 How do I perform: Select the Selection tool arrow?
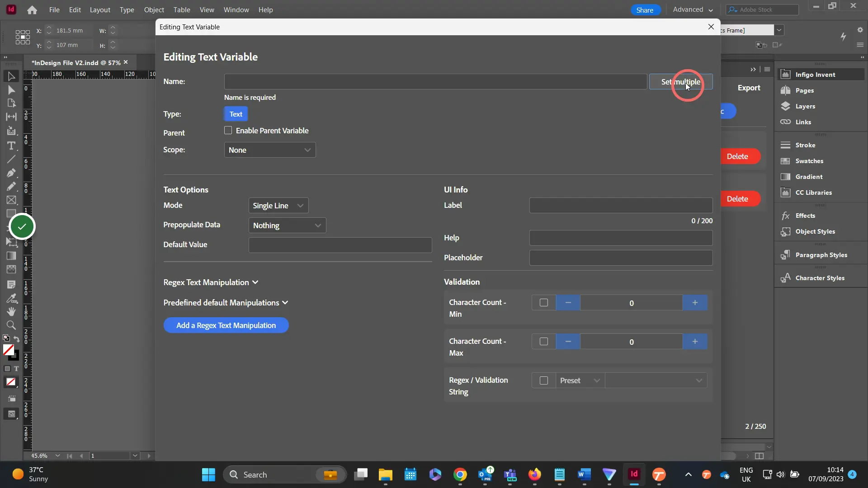click(11, 76)
